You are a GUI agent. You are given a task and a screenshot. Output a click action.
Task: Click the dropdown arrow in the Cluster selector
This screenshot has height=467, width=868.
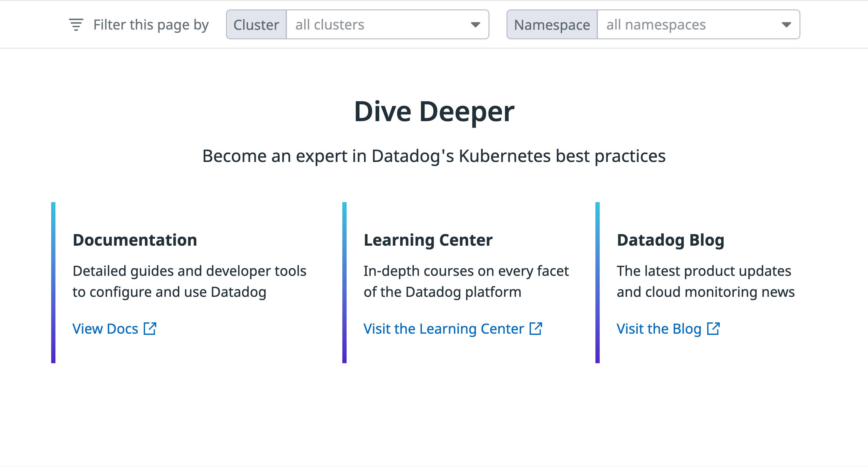[476, 25]
